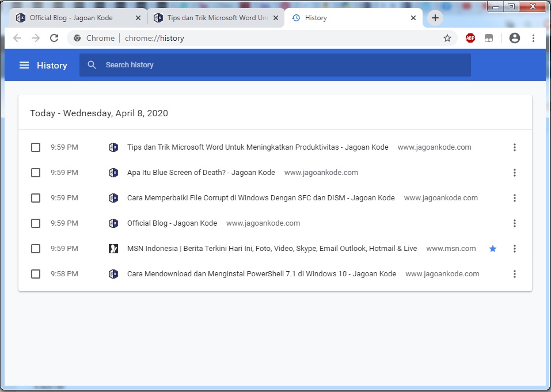Open Tips dan Trik Microsoft Word history link

tap(257, 147)
